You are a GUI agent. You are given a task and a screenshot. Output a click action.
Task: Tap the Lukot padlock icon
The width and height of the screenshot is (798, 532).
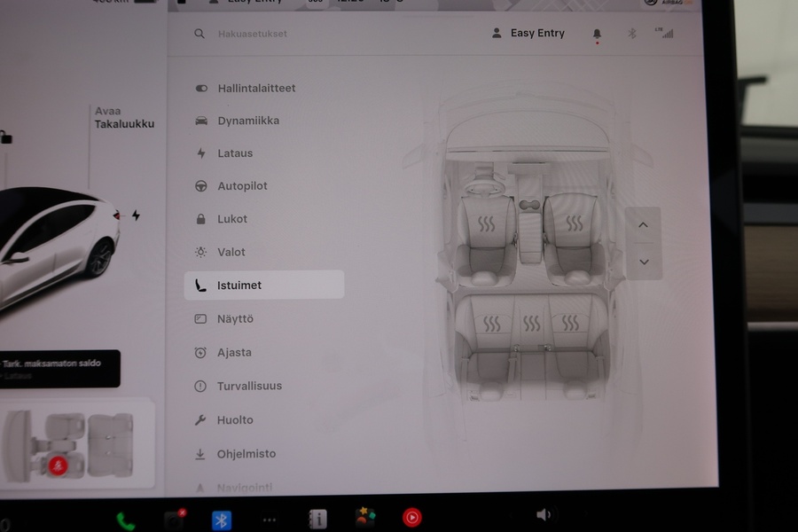[202, 218]
